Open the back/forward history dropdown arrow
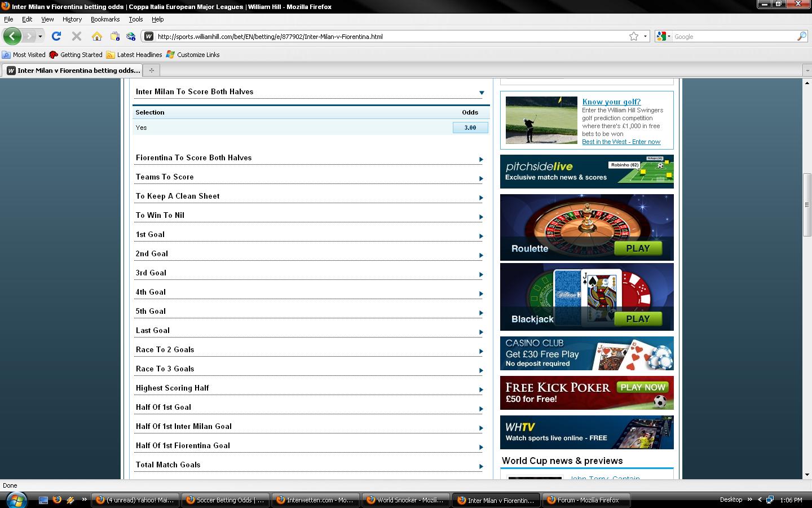The width and height of the screenshot is (812, 508). pos(40,37)
